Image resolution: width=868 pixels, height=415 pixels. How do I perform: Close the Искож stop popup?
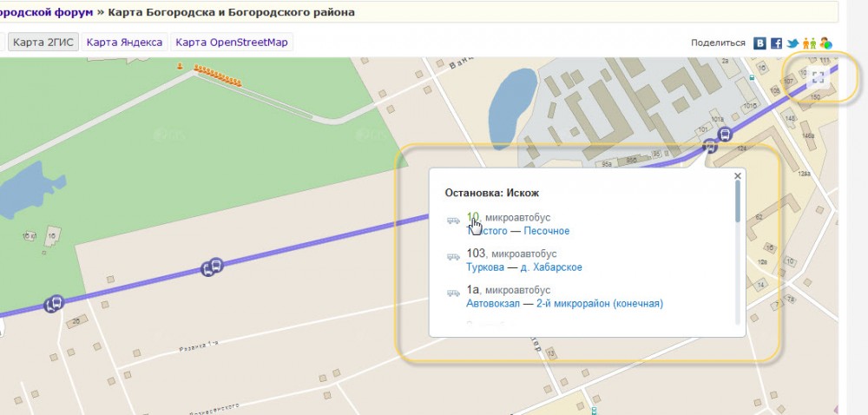tap(737, 175)
